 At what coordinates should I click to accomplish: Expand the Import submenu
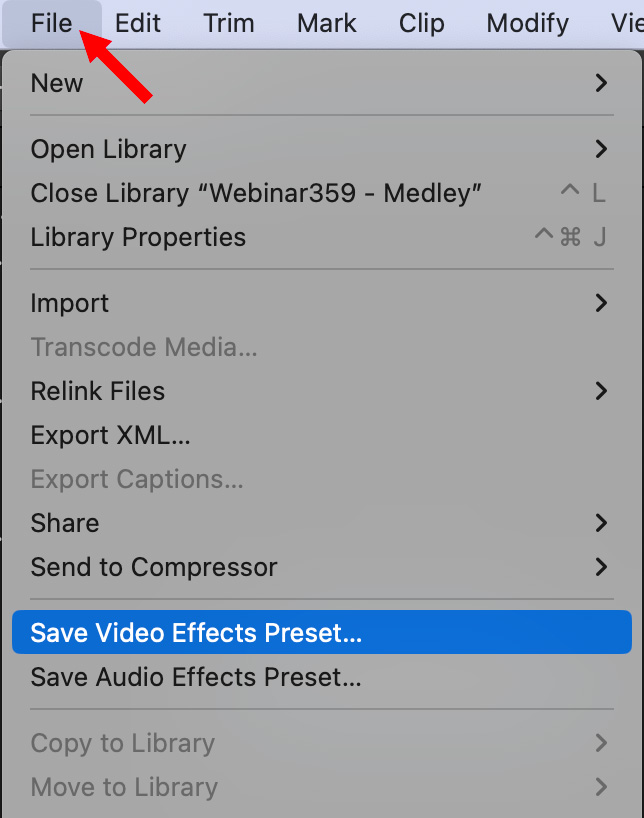click(70, 303)
